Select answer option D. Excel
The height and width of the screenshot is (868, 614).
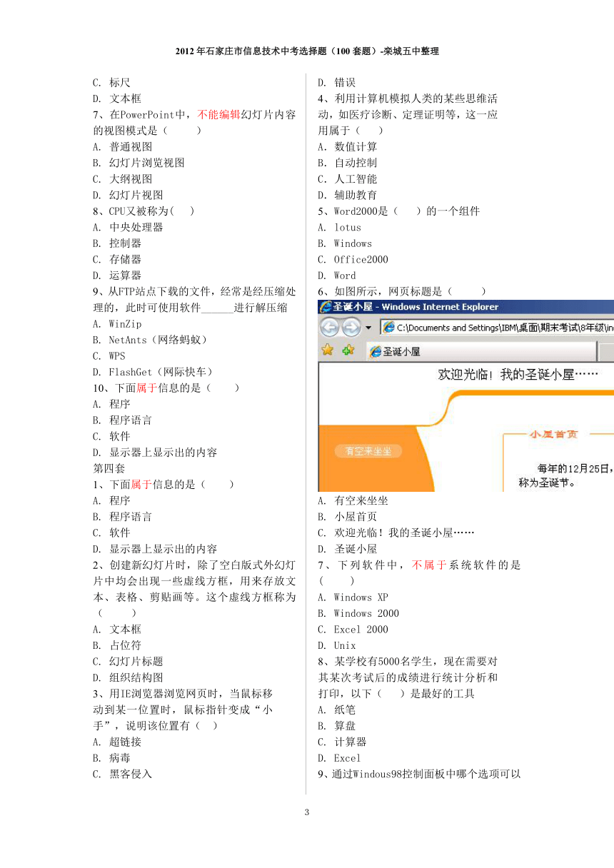(340, 758)
